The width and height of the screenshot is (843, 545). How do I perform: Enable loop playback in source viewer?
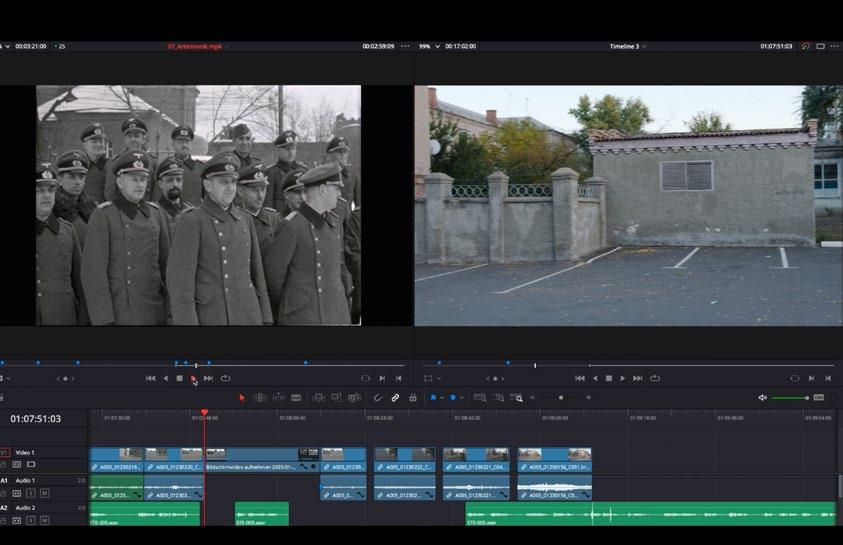tap(225, 378)
